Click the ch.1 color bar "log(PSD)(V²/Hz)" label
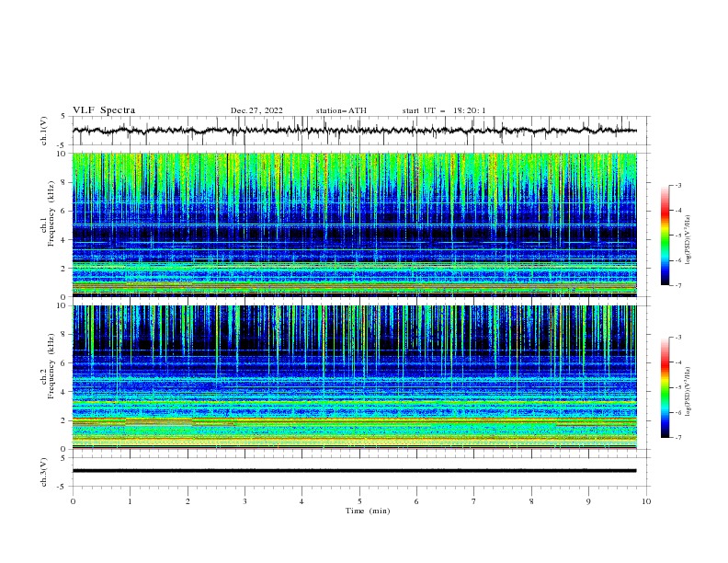This screenshot has height=563, width=728. 688,240
